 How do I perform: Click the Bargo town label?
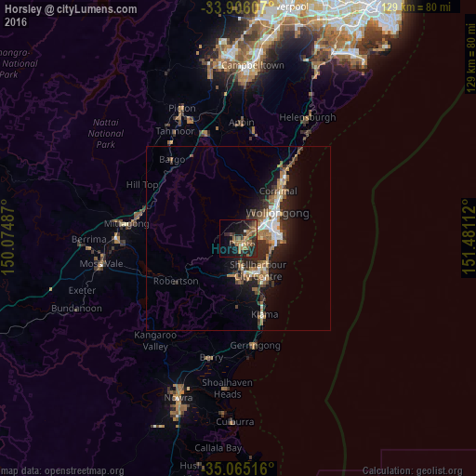click(x=172, y=160)
